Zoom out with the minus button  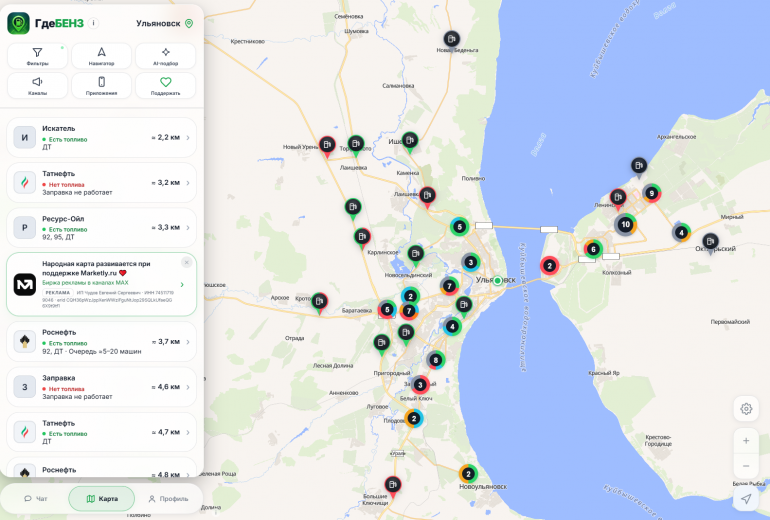746,465
